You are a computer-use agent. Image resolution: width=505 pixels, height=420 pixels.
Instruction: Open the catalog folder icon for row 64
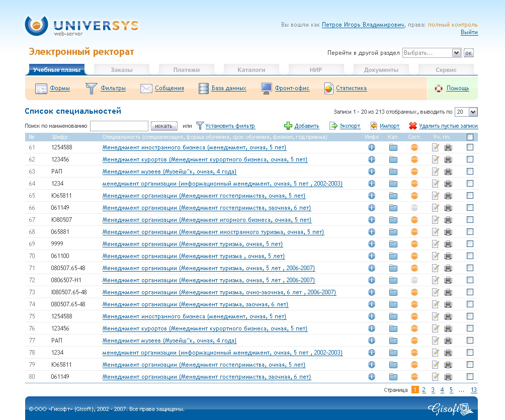click(x=393, y=184)
